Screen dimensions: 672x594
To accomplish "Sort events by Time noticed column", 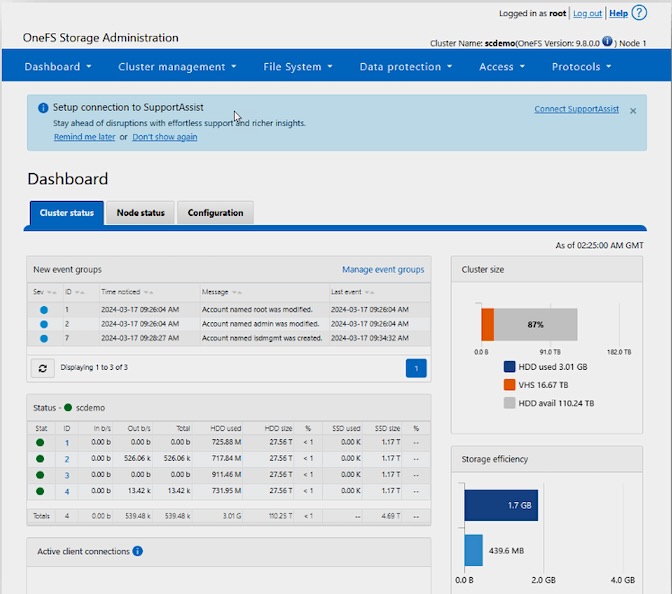I will [x=127, y=292].
